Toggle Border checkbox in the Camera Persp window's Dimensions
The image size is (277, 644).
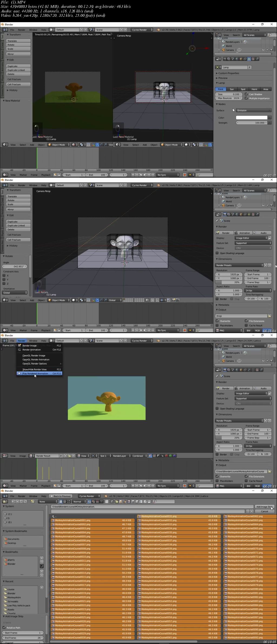(x=217, y=299)
